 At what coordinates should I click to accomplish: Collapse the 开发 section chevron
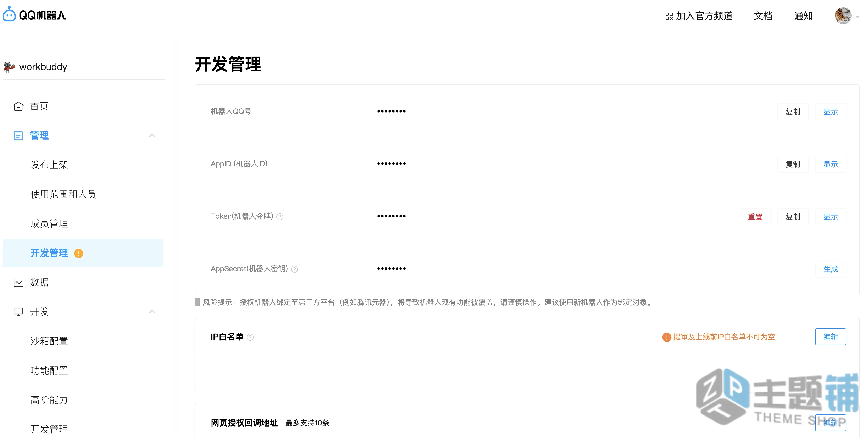click(152, 312)
